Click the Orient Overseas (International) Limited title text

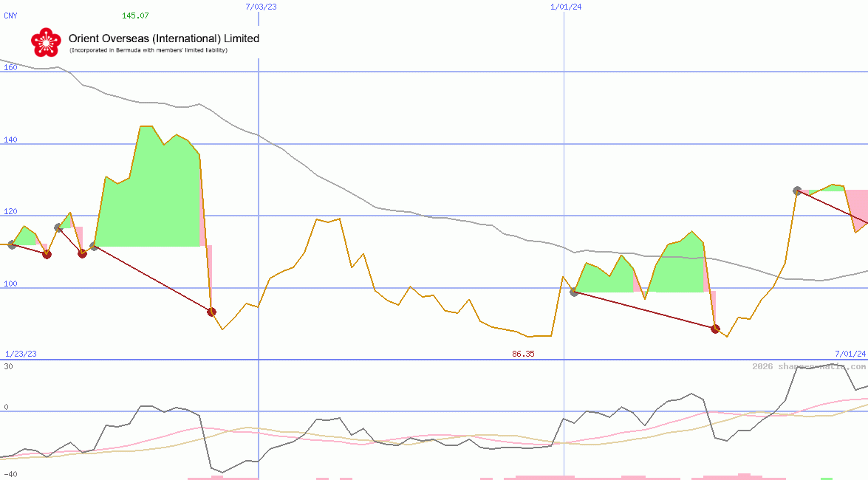coord(164,38)
